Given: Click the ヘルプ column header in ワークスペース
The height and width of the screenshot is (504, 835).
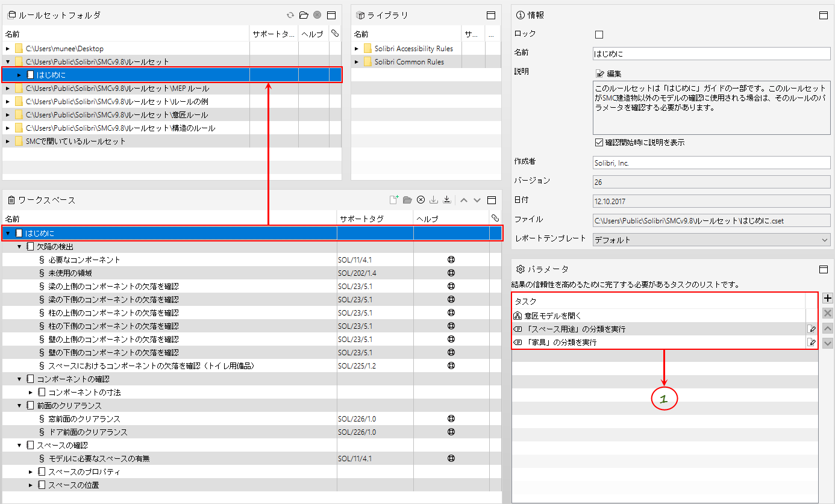Looking at the screenshot, I should click(451, 219).
